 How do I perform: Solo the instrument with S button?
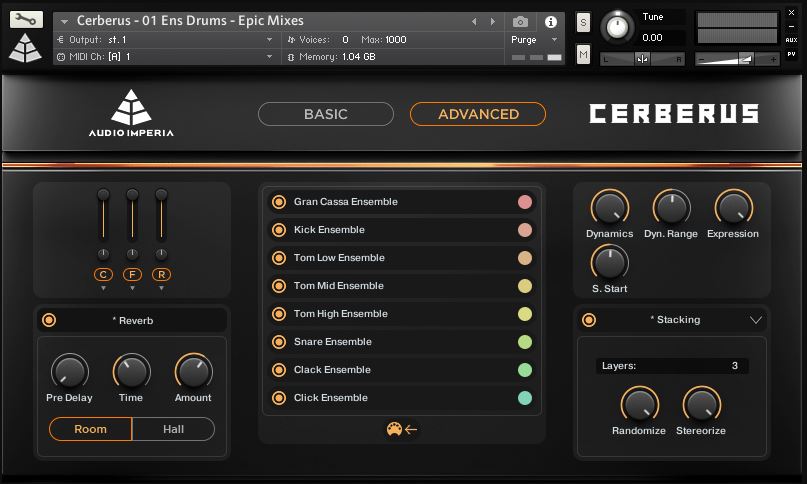(583, 22)
